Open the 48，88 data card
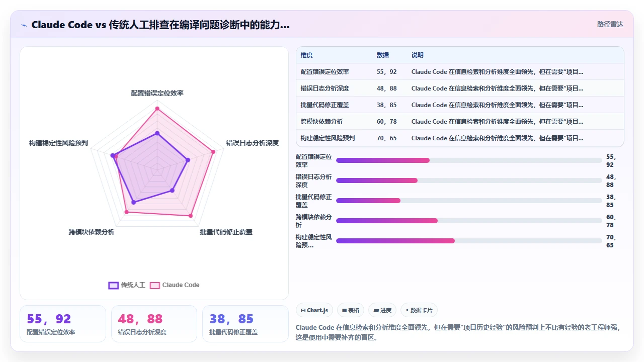The height and width of the screenshot is (362, 644). (154, 324)
